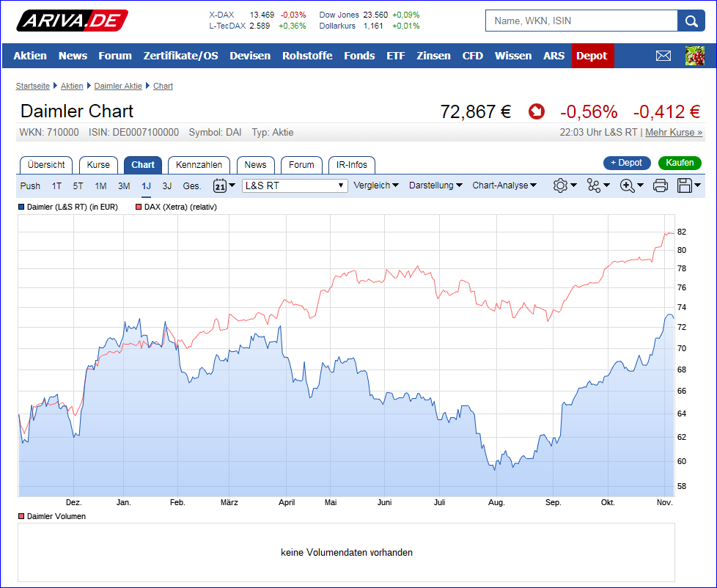Open Wissen navigation item

pyautogui.click(x=513, y=56)
